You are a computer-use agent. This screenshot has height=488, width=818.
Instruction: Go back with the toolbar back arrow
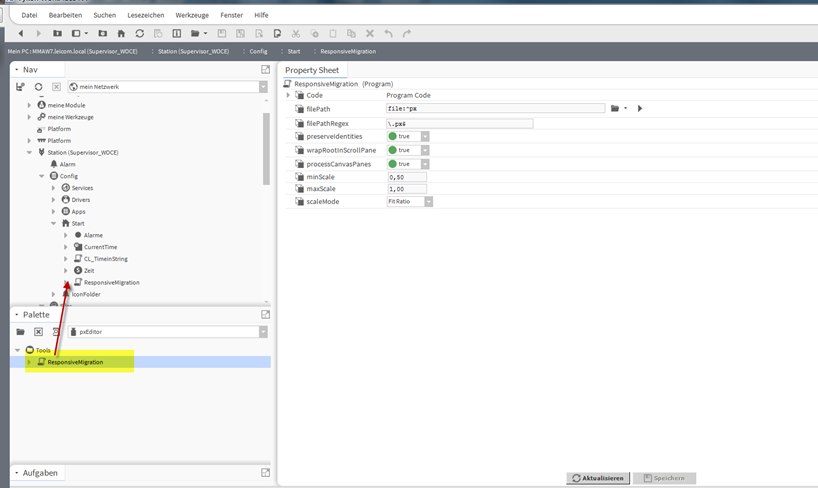(21, 33)
